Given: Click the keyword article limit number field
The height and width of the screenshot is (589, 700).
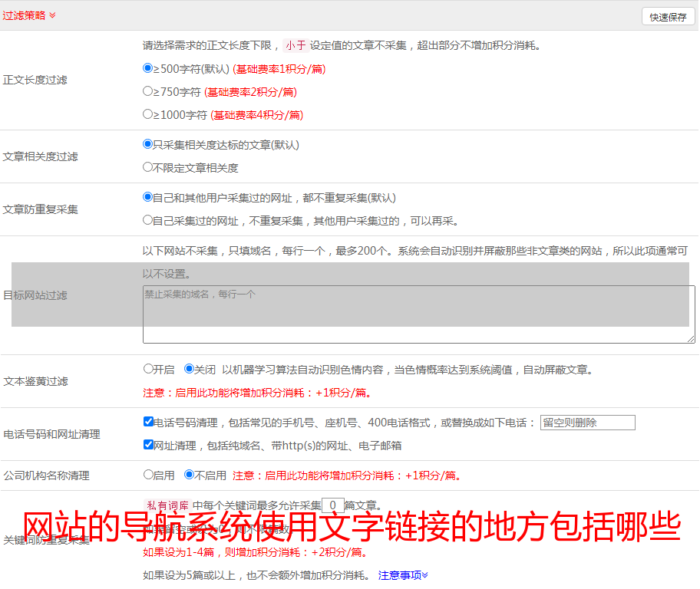Looking at the screenshot, I should (332, 505).
